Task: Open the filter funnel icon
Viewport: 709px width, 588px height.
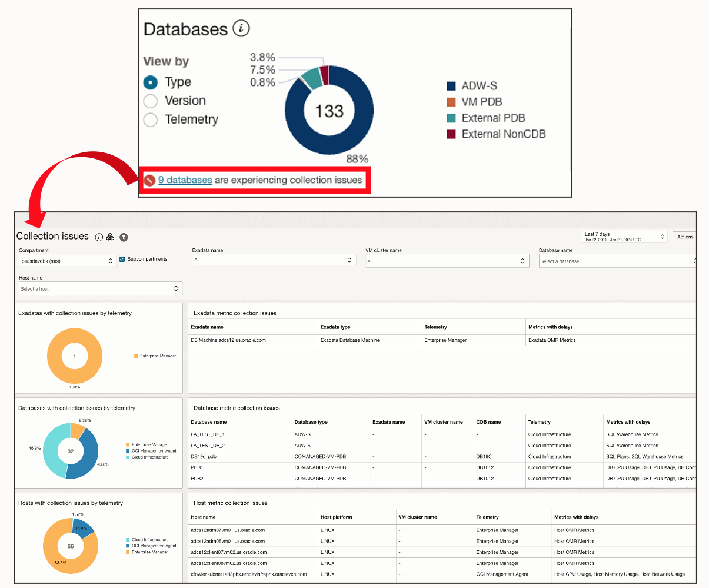Action: [124, 237]
